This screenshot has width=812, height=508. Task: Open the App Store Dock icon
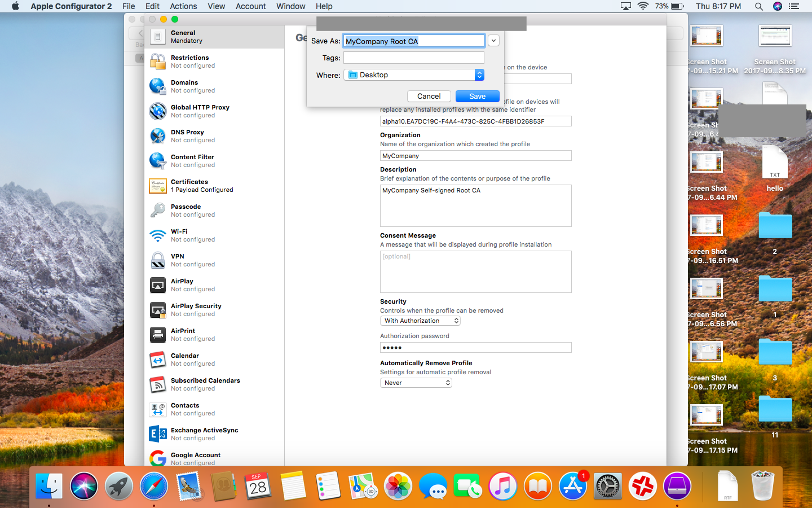[x=573, y=486]
